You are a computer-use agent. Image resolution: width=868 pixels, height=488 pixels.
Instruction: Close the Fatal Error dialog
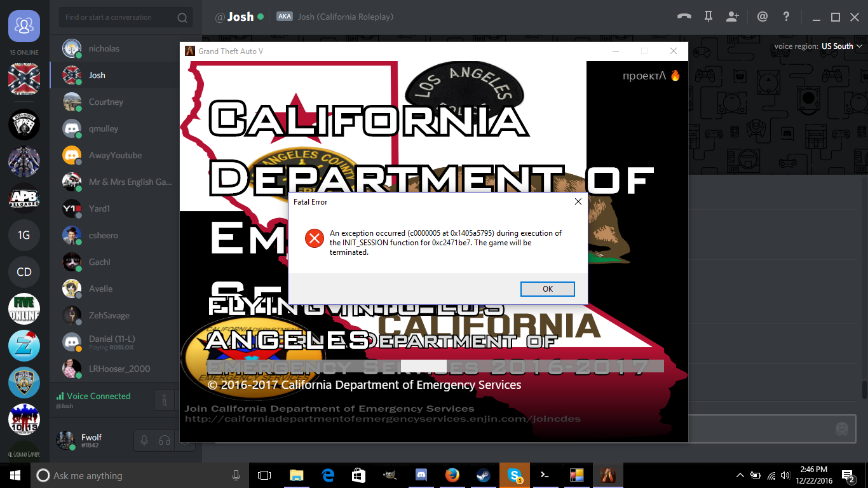tap(578, 202)
